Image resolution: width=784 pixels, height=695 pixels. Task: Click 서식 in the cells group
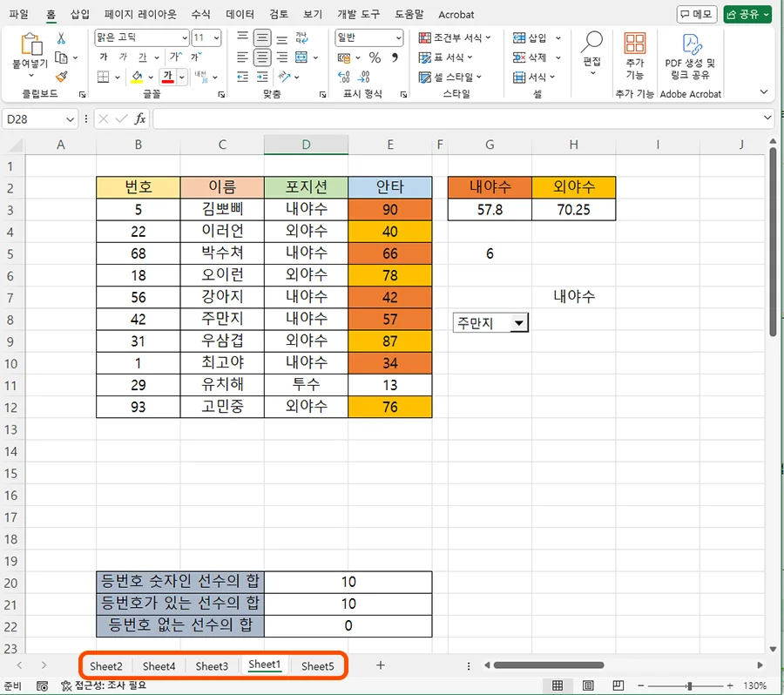point(534,77)
